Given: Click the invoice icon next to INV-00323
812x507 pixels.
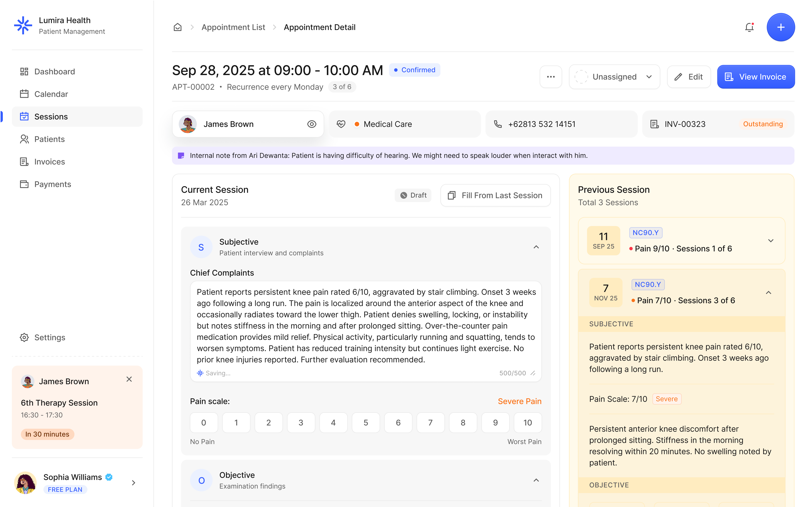Looking at the screenshot, I should pos(654,124).
